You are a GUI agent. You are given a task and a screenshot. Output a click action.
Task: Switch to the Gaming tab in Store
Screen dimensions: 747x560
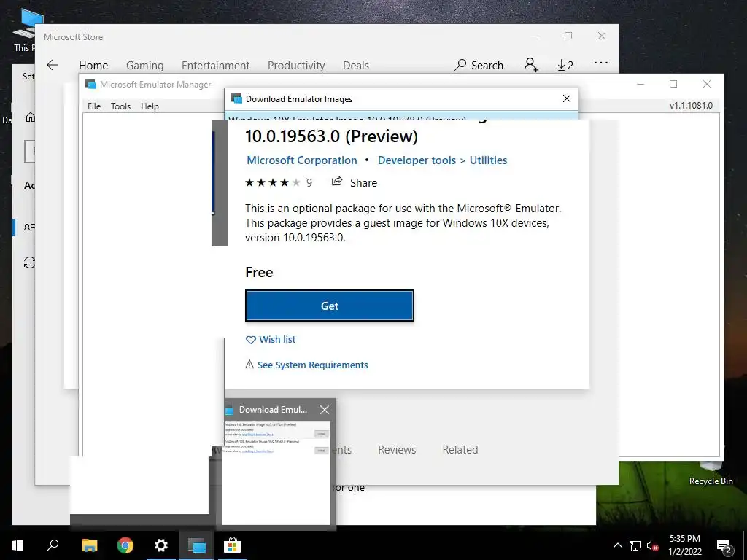point(145,65)
